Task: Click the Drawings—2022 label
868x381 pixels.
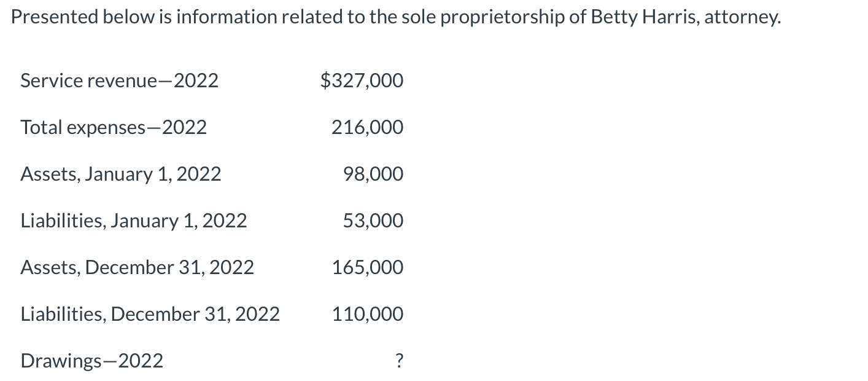Action: tap(92, 361)
